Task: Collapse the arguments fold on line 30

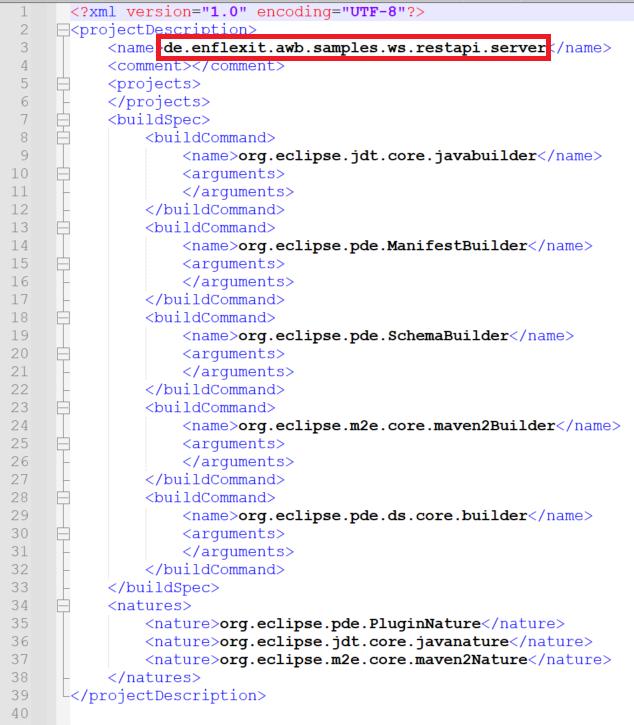Action: [64, 534]
